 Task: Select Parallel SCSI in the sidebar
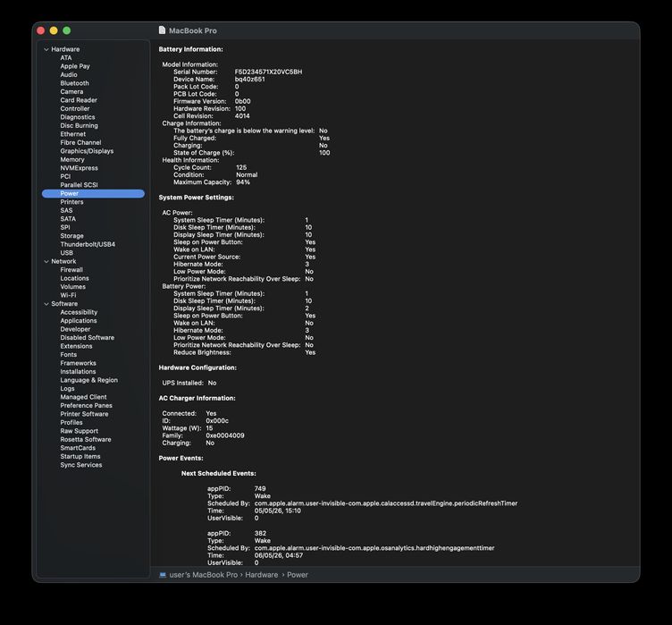[79, 185]
